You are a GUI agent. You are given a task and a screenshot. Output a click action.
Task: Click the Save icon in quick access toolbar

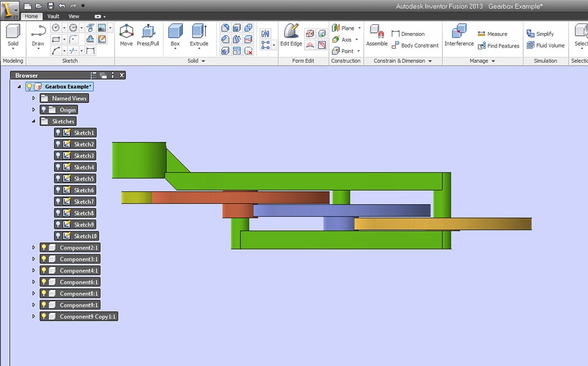51,6
